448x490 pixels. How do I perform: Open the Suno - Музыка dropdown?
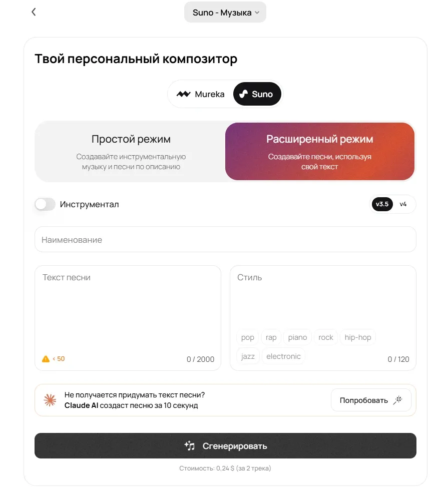225,12
